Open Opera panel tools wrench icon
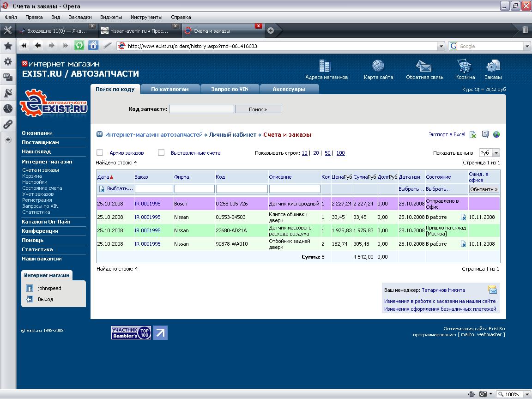Image resolution: width=532 pixels, height=399 pixels. point(8,30)
